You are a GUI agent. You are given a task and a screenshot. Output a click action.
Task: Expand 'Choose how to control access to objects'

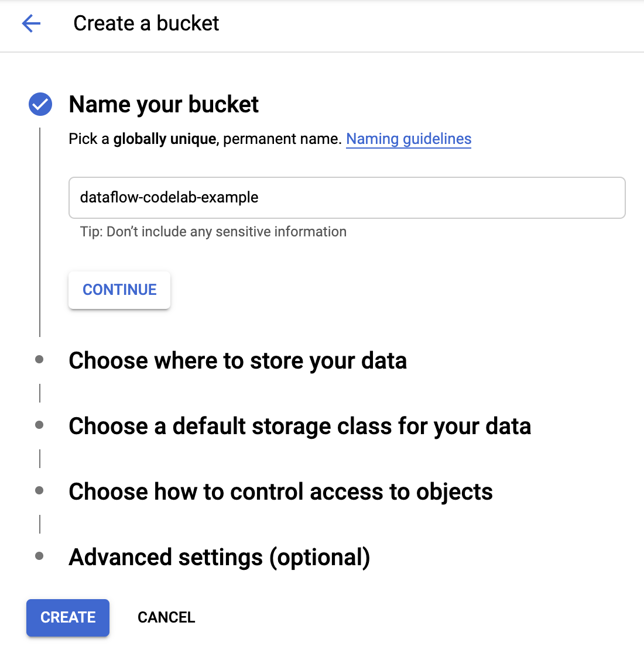280,492
